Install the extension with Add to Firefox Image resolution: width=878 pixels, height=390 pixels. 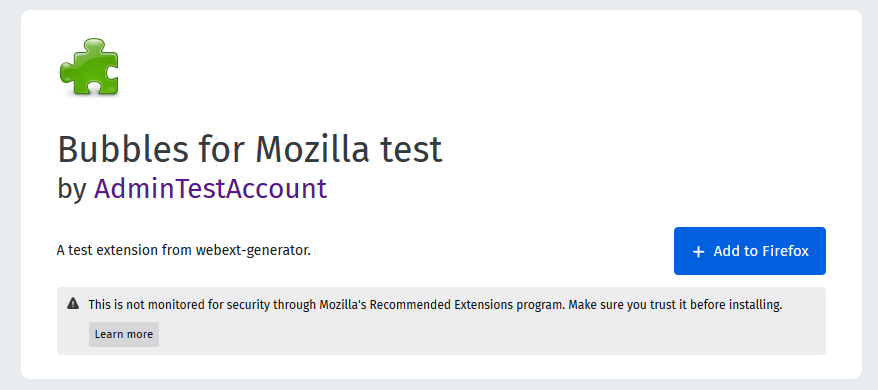749,251
